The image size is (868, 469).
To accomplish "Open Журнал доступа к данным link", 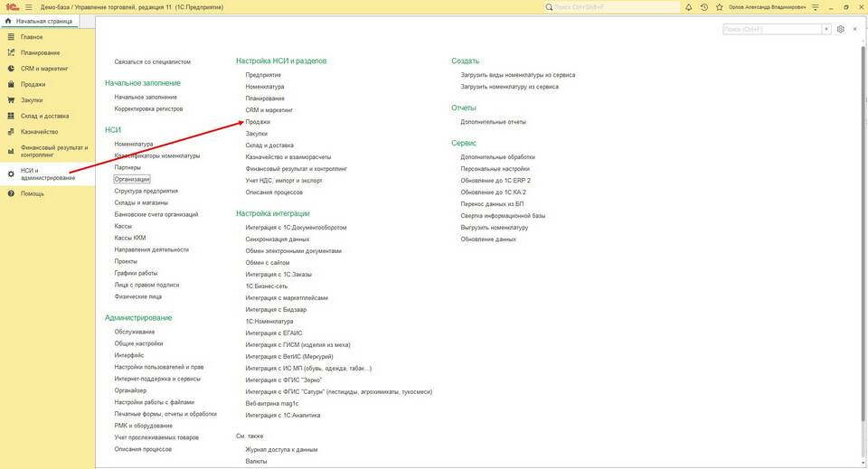I will [x=282, y=450].
